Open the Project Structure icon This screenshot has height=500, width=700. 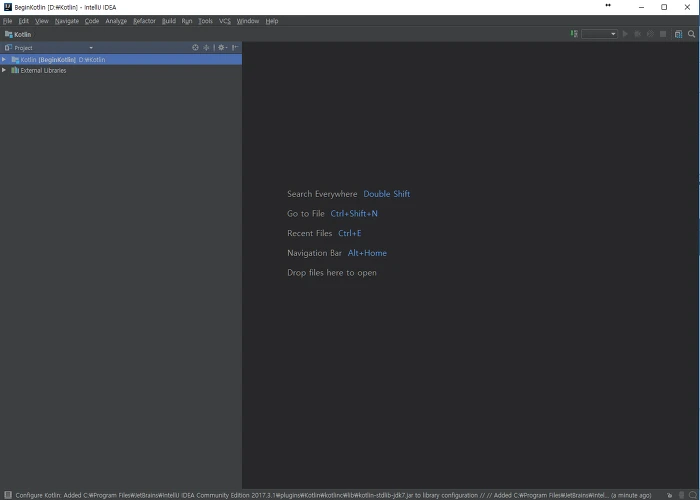[678, 34]
